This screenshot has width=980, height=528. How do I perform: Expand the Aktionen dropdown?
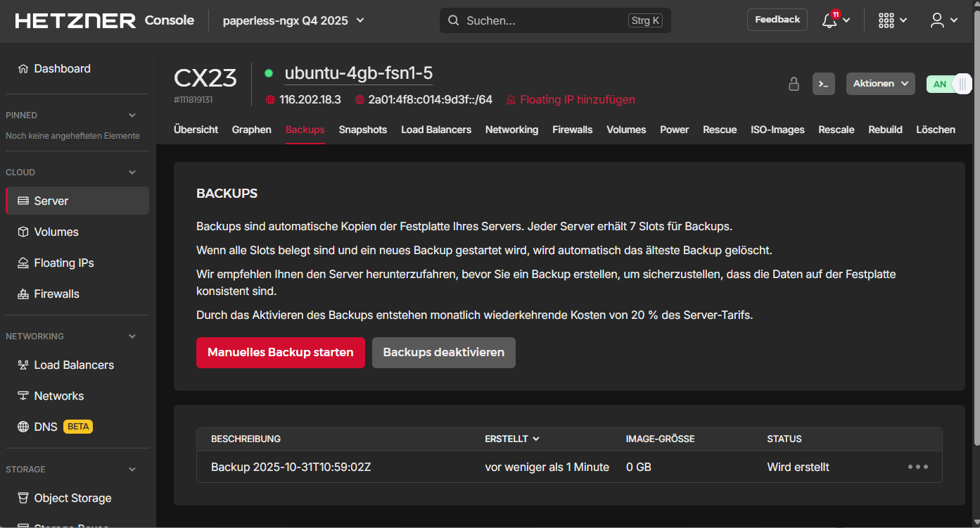click(880, 84)
